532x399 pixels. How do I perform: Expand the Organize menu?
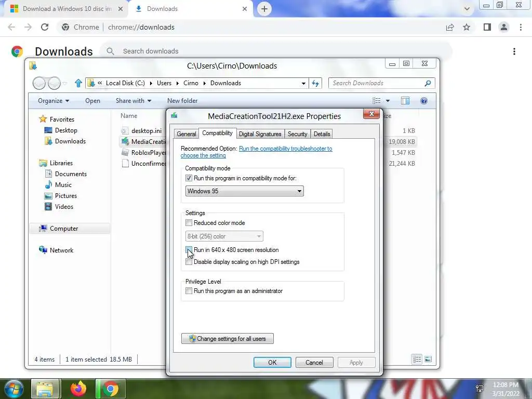point(54,101)
